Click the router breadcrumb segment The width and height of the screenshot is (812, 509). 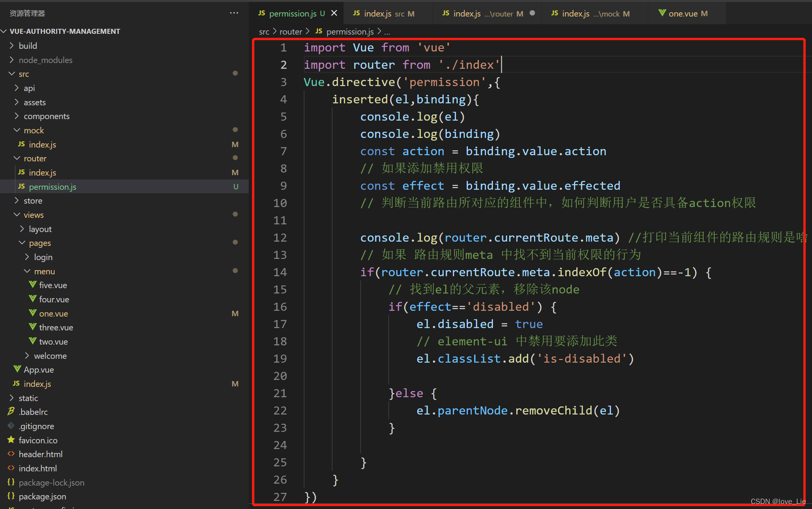tap(291, 32)
